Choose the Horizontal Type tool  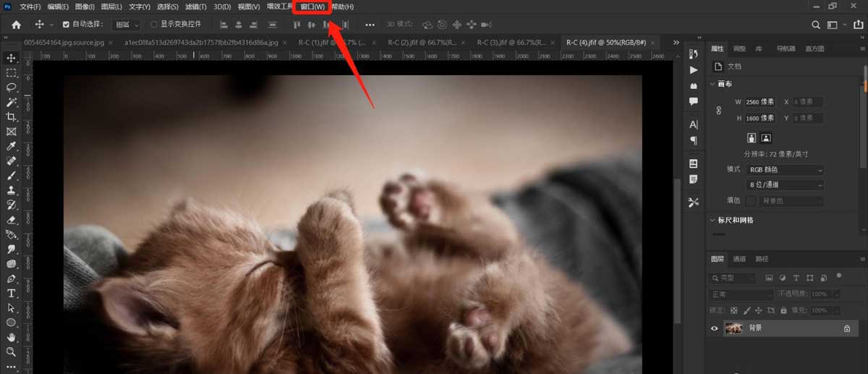pyautogui.click(x=11, y=293)
